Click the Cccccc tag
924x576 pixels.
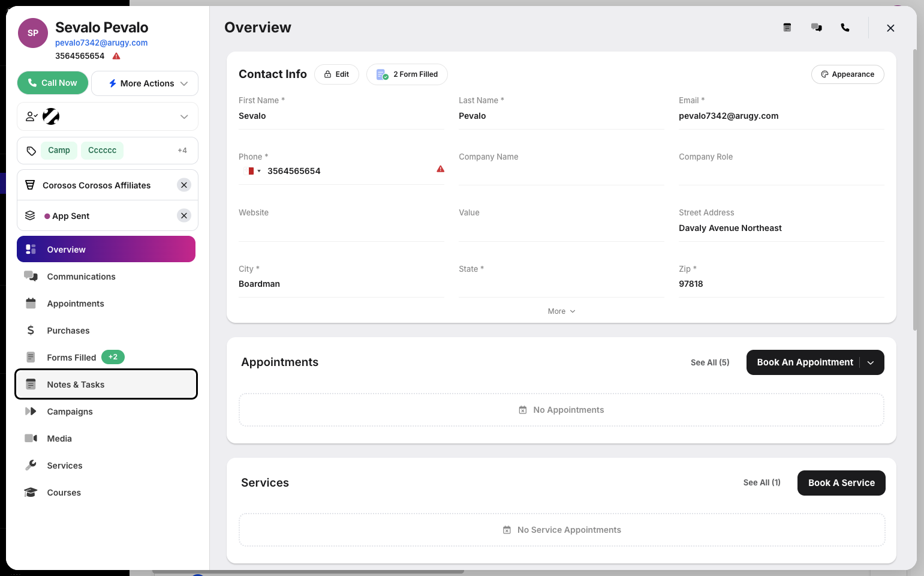pos(103,150)
